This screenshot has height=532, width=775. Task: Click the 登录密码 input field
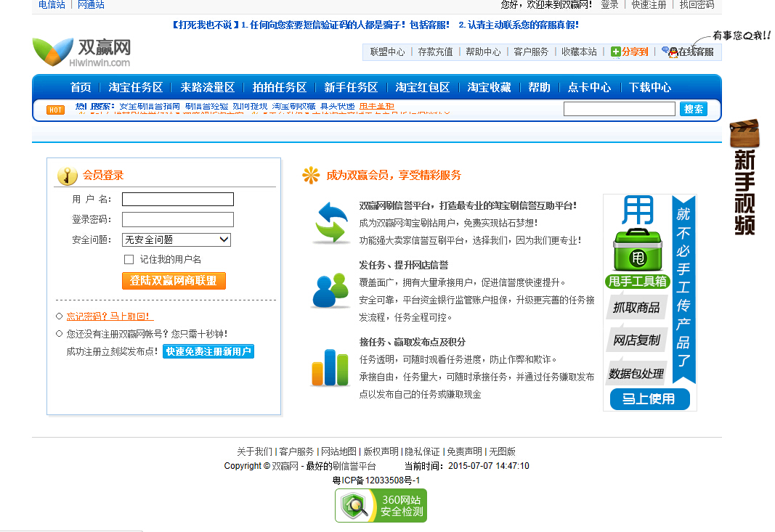(x=178, y=219)
